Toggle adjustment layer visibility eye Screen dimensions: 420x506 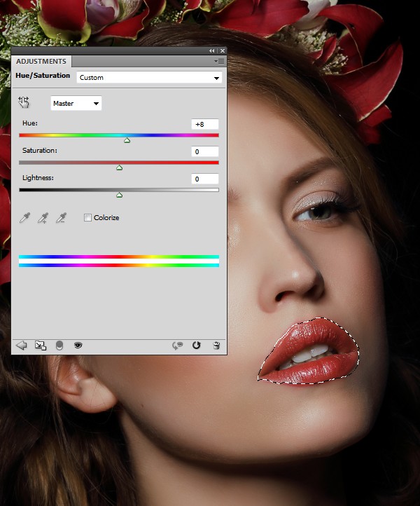78,345
